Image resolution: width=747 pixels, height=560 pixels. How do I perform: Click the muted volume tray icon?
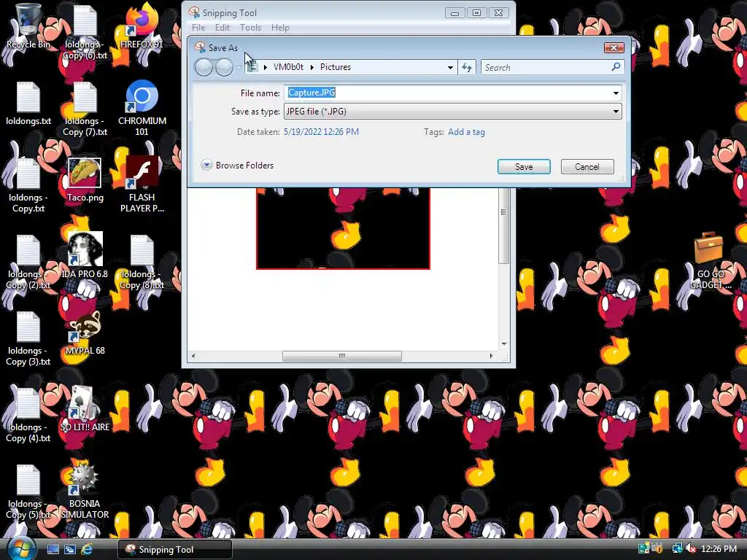click(x=691, y=548)
